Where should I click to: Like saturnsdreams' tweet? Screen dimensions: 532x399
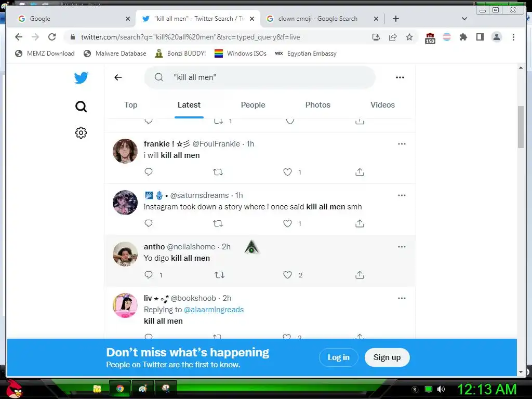tap(287, 223)
